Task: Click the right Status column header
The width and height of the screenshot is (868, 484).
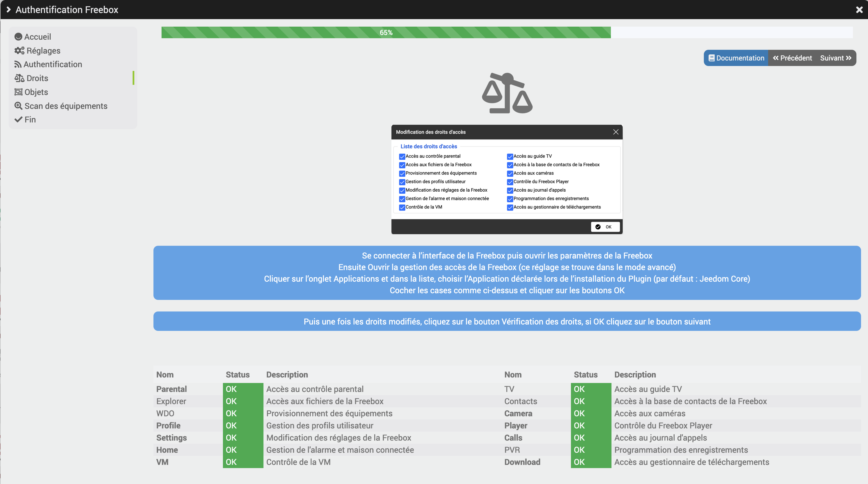Action: [586, 375]
